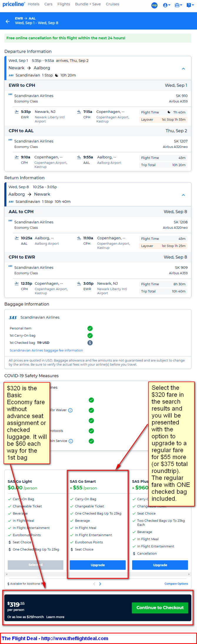Click the Compare Options link

176,584
